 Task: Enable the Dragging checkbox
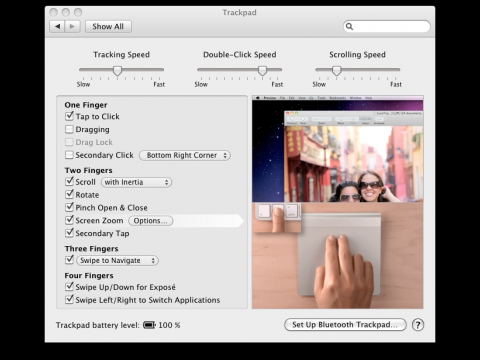69,129
